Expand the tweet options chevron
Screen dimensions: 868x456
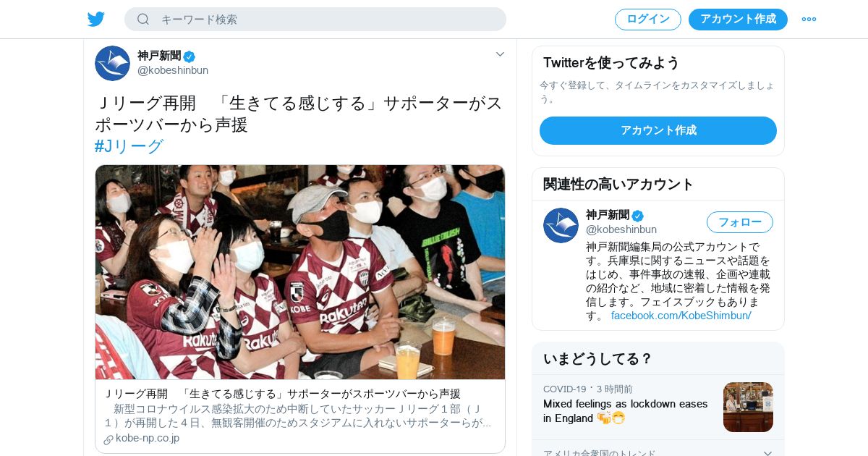pos(500,54)
